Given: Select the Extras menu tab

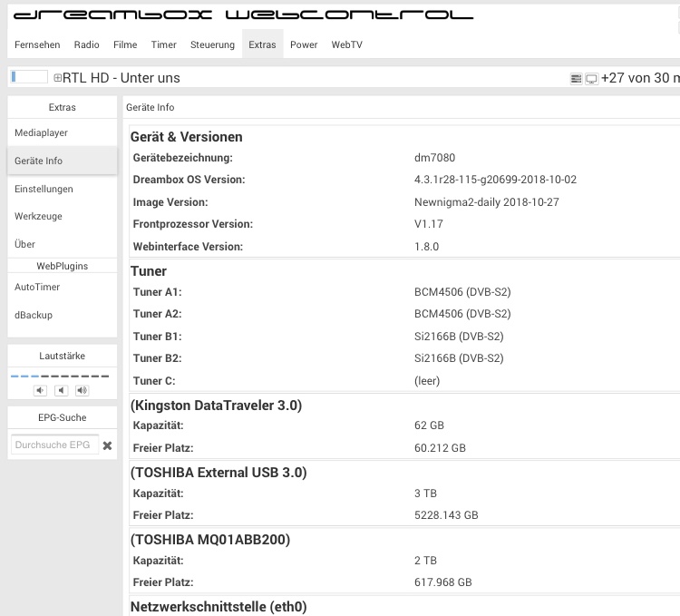Looking at the screenshot, I should click(x=262, y=44).
